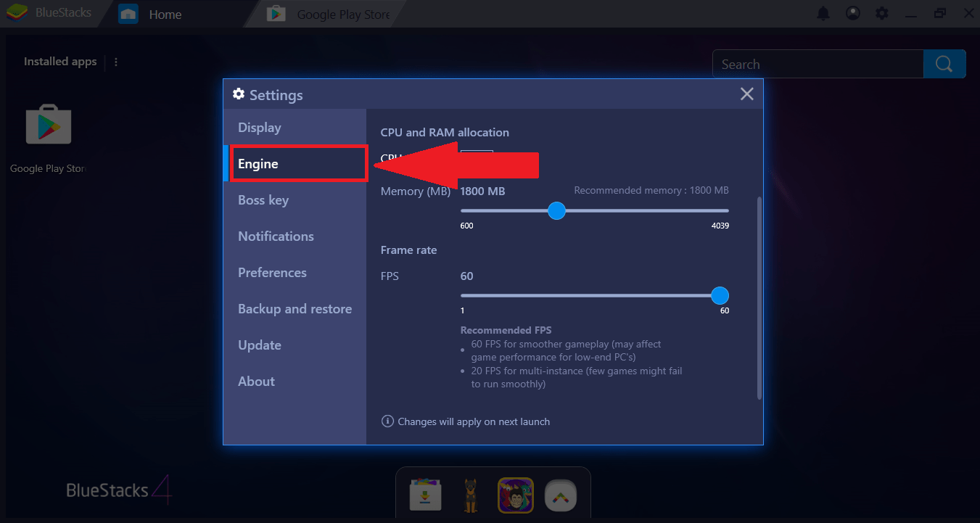Click the APK install icon in the dock
Image resolution: width=980 pixels, height=523 pixels.
[x=560, y=495]
